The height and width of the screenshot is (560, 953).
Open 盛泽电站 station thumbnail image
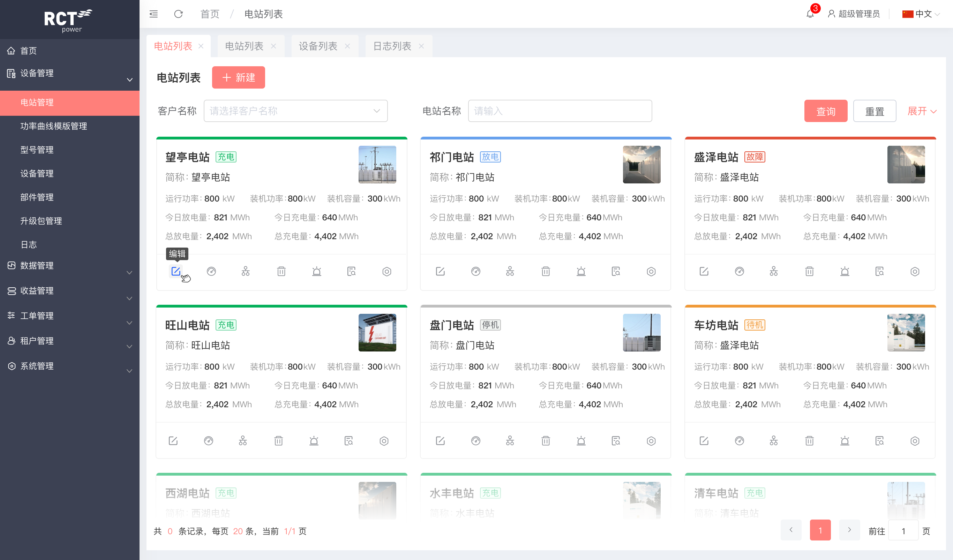tap(906, 165)
